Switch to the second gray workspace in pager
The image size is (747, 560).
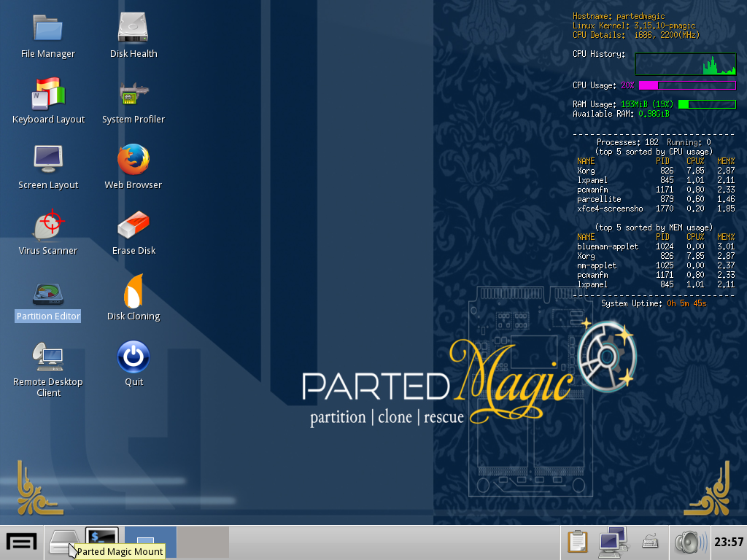pyautogui.click(x=203, y=542)
